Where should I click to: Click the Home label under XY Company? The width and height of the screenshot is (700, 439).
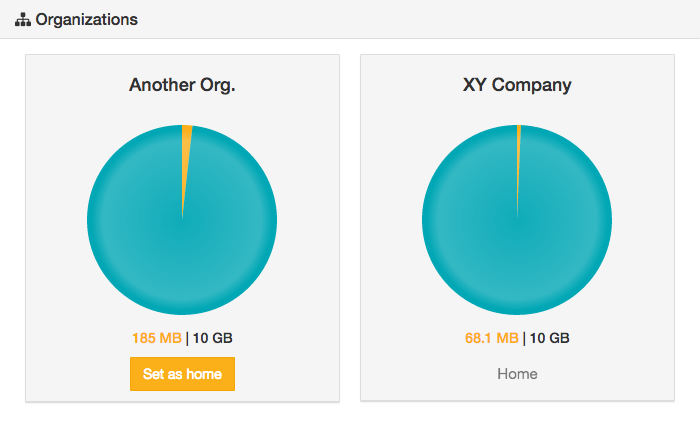[x=517, y=374]
